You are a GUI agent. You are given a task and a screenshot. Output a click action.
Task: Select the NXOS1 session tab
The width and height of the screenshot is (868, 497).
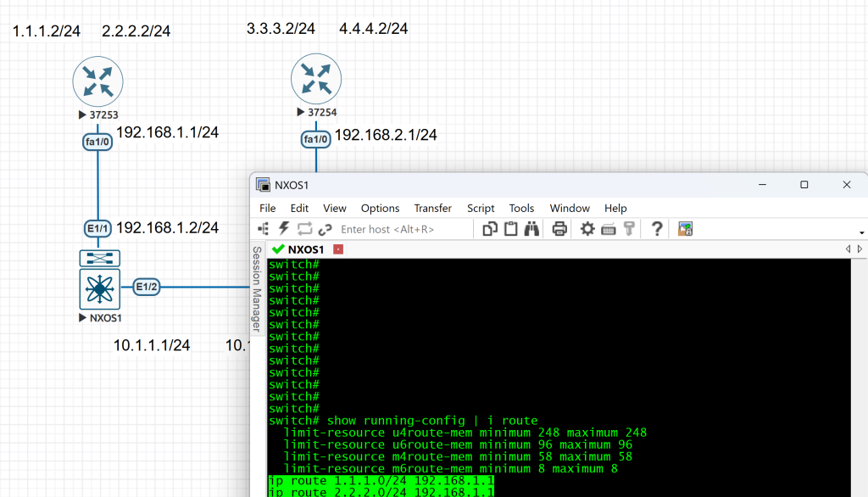click(x=305, y=249)
